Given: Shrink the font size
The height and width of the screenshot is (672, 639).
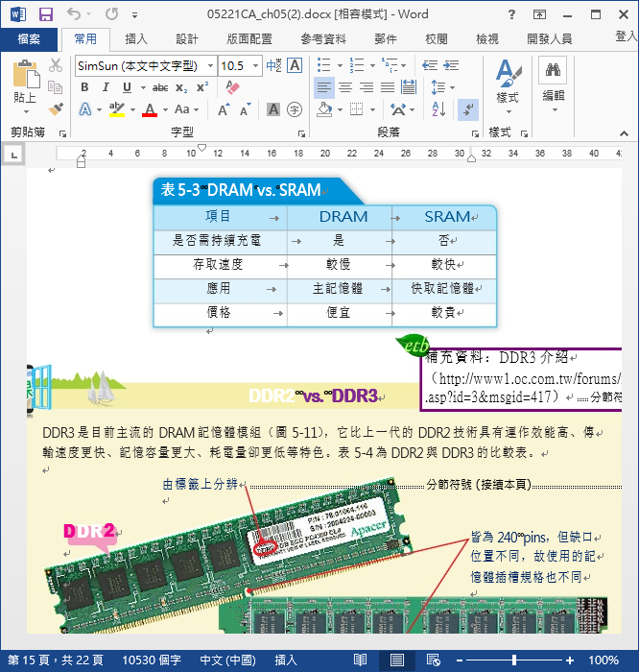Looking at the screenshot, I should click(x=245, y=110).
